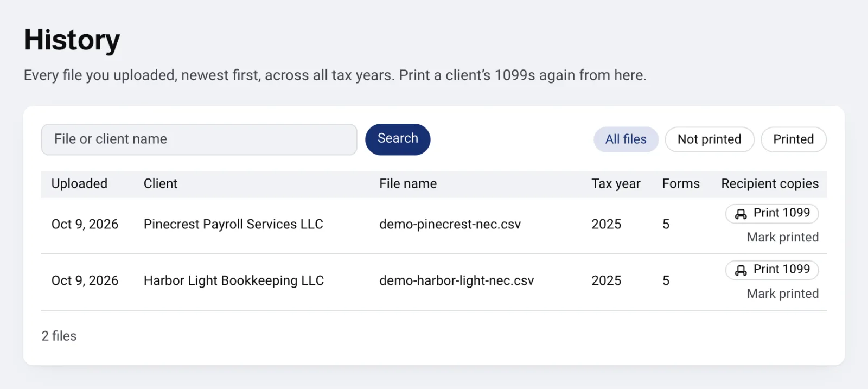Click tax year 2025 in Harbor Light row
868x389 pixels.
(x=607, y=280)
